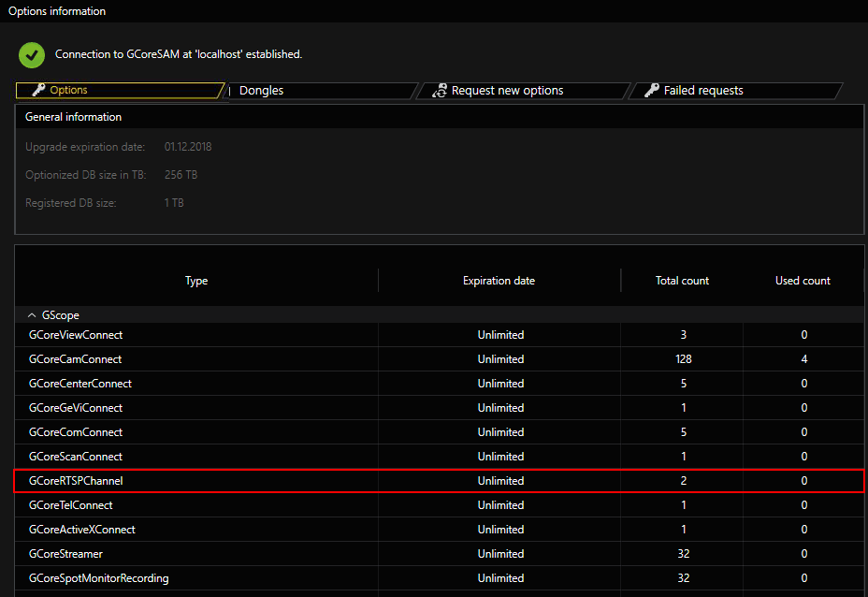Click Unlimited expiration for GCoreTelConnect
The height and width of the screenshot is (597, 868).
click(500, 505)
